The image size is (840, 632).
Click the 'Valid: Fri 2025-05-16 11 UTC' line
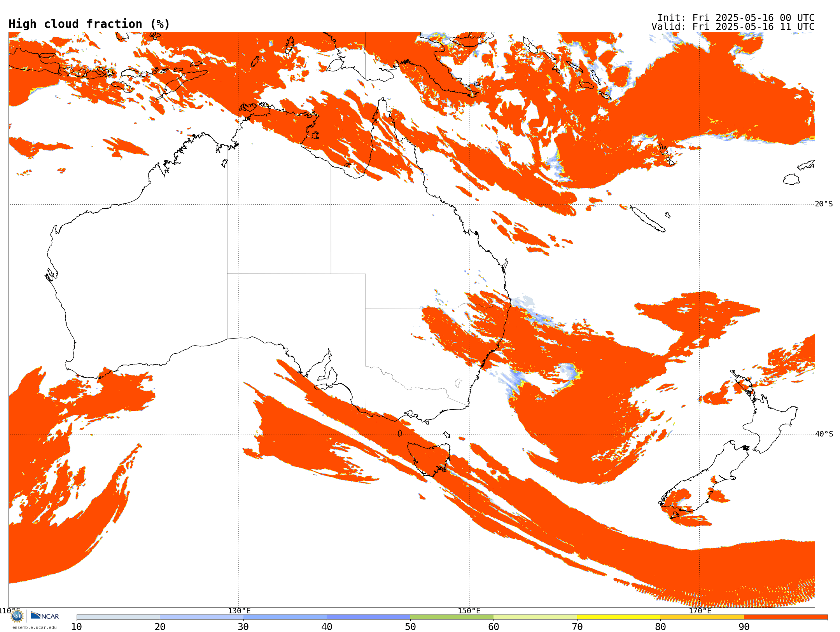(x=733, y=27)
